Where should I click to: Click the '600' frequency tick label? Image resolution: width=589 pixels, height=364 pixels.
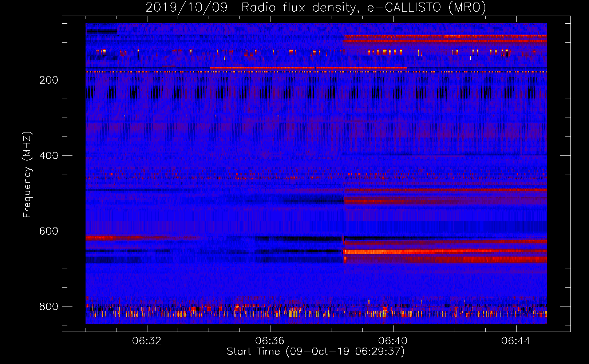(x=49, y=232)
